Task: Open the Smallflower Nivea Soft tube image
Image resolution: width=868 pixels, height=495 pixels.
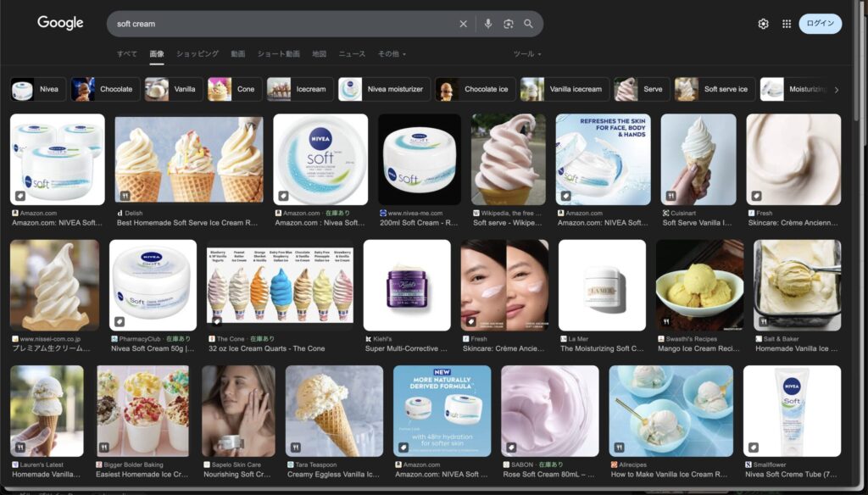Action: coord(793,411)
